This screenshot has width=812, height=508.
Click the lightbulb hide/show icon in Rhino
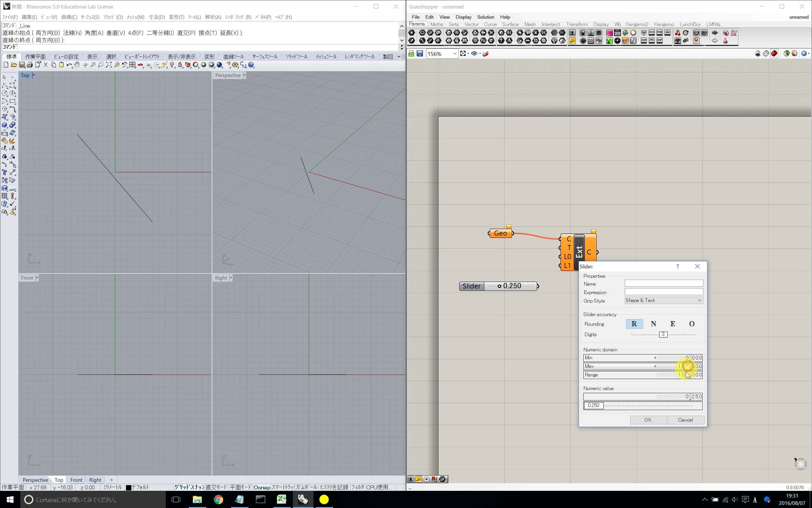coord(172,65)
